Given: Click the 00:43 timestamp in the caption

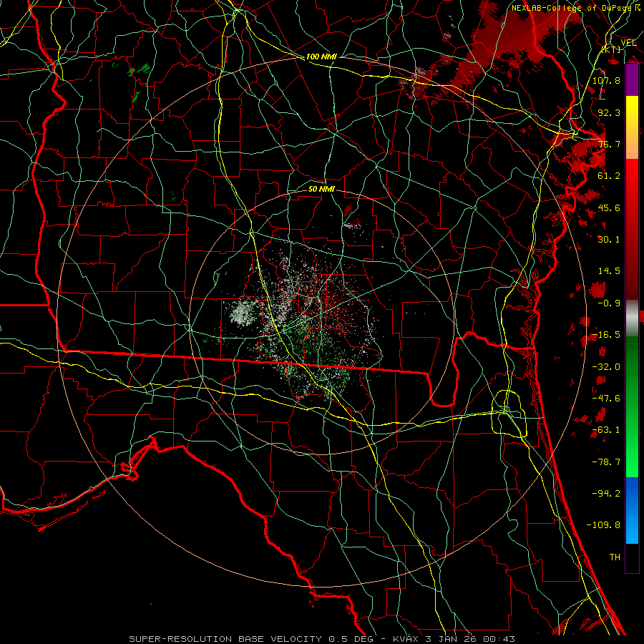Looking at the screenshot, I should tap(500, 639).
